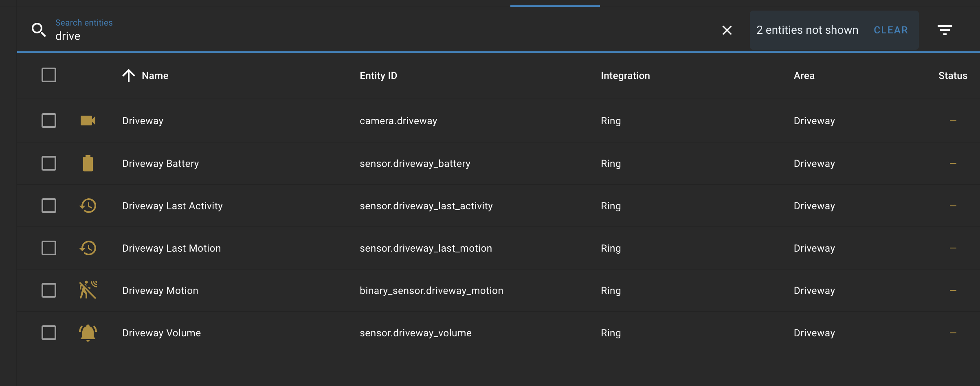The image size is (980, 386).
Task: Open the entity camera.driveway details
Action: click(x=398, y=121)
